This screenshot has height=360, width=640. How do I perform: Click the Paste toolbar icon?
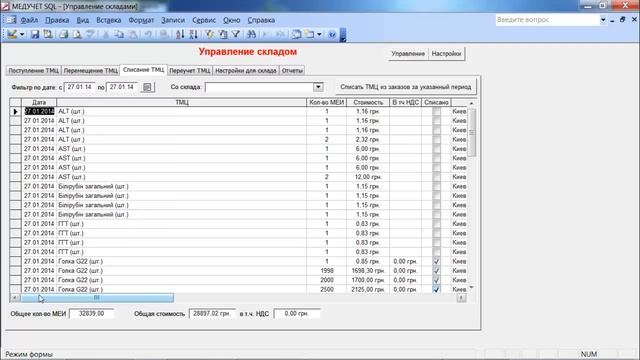pos(133,34)
